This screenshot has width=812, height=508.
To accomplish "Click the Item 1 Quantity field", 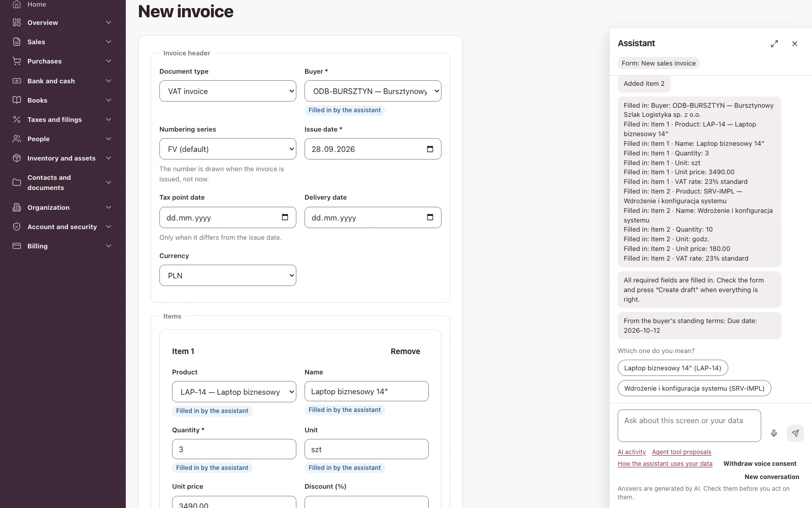I will tap(234, 450).
